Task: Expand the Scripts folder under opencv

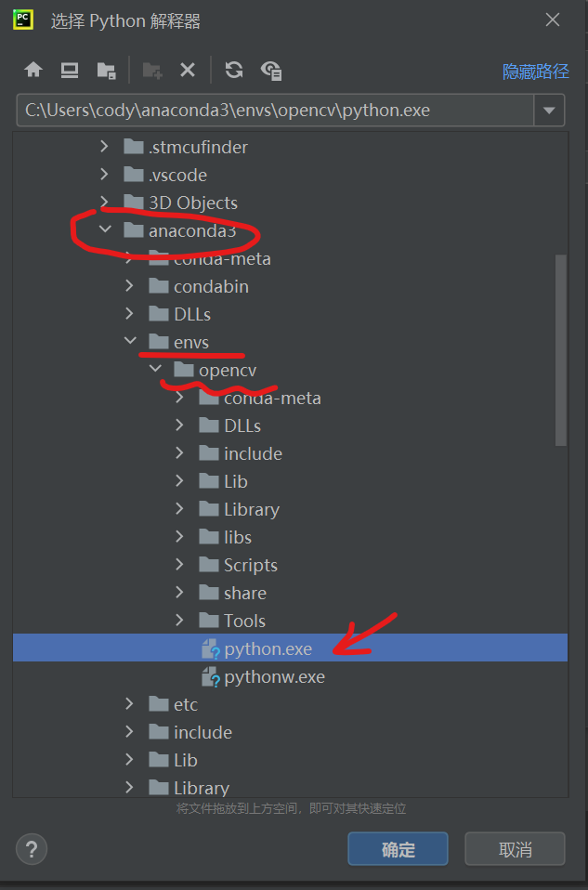Action: (180, 565)
